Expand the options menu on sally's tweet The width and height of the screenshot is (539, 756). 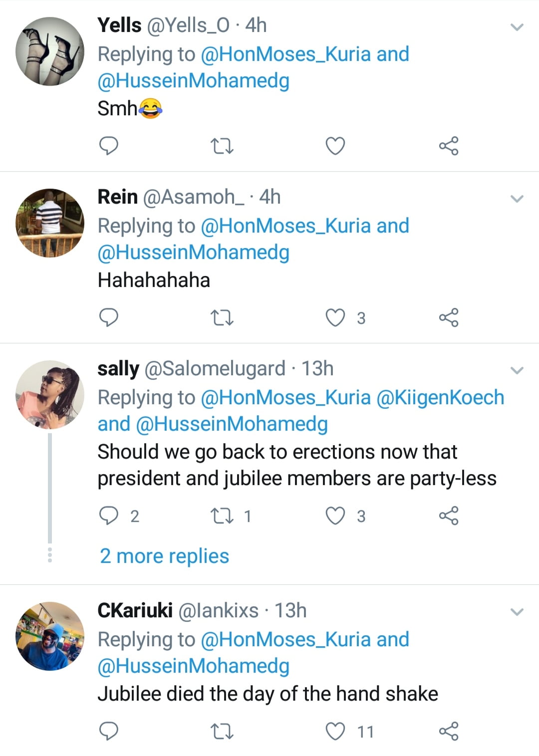tap(518, 370)
